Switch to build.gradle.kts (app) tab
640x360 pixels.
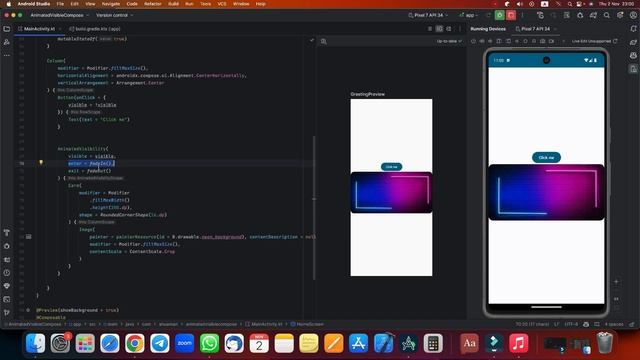pyautogui.click(x=95, y=29)
